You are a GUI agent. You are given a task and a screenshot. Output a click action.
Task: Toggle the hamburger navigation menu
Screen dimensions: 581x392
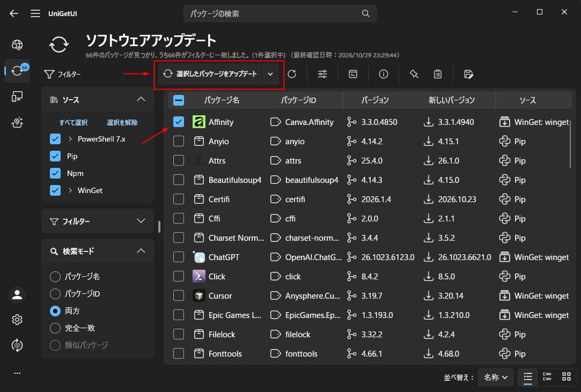[x=35, y=14]
